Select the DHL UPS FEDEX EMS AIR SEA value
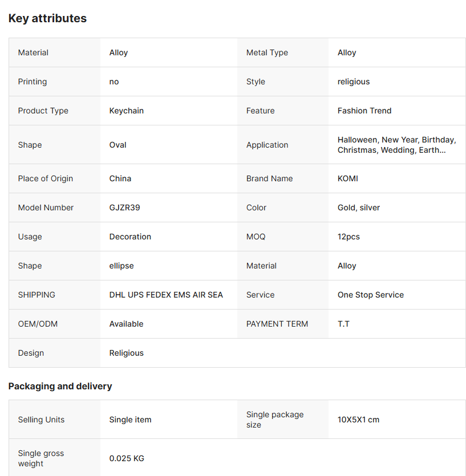Image resolution: width=466 pixels, height=476 pixels. coord(166,295)
